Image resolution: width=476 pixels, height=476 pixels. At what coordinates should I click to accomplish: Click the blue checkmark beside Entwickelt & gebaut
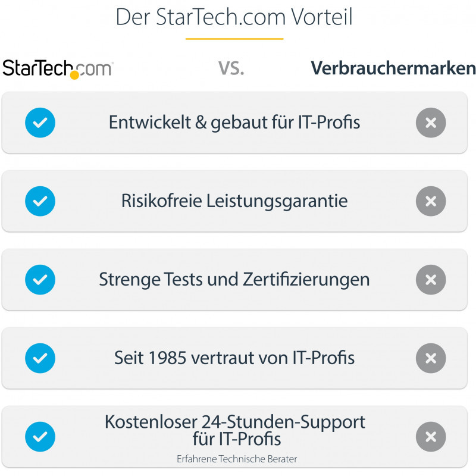coord(40,123)
